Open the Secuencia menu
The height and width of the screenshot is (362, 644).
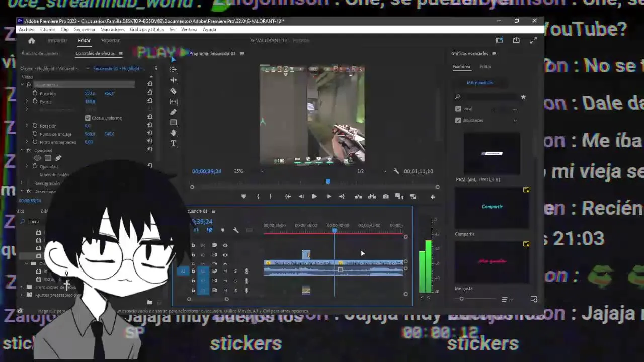tap(85, 30)
